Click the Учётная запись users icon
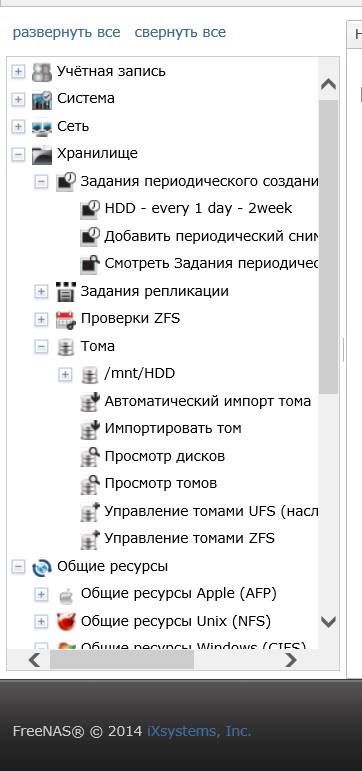This screenshot has height=771, width=362. [x=41, y=72]
